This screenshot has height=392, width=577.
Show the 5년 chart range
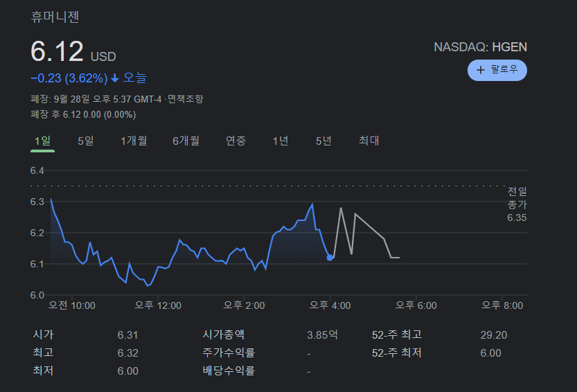[x=323, y=141]
